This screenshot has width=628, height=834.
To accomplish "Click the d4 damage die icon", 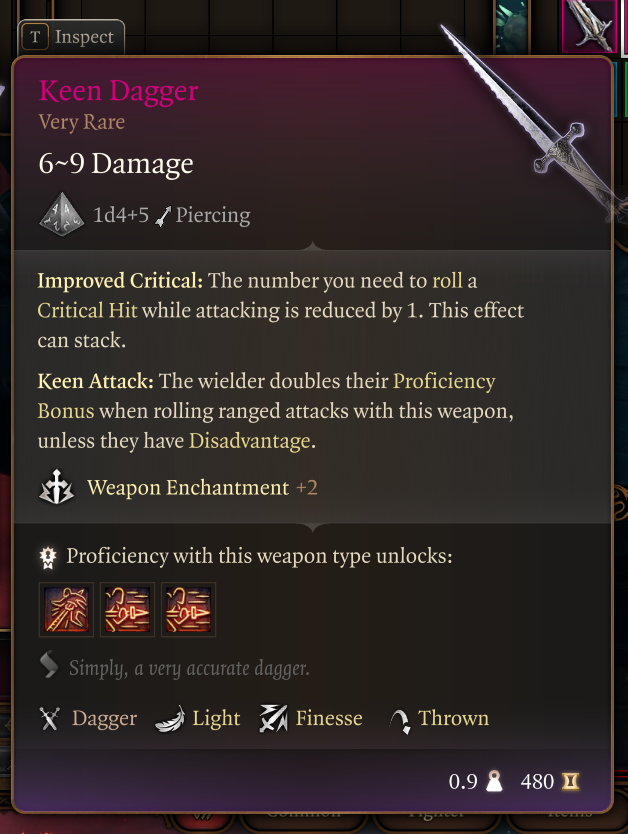I will coord(62,214).
